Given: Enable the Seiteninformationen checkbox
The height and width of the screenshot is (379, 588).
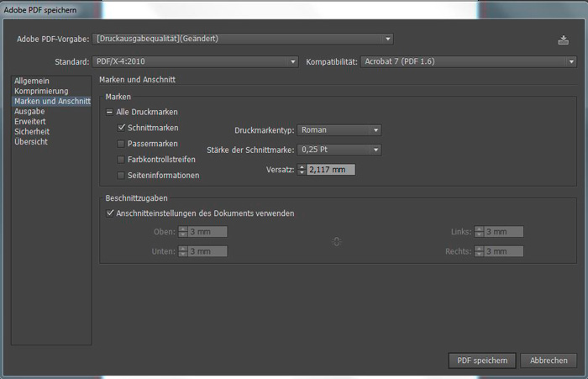Looking at the screenshot, I should point(121,176).
